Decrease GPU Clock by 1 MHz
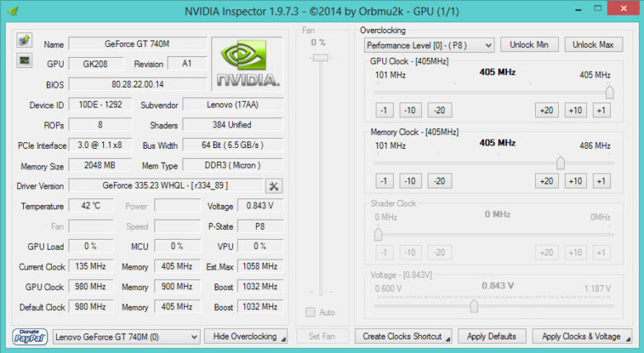 click(x=384, y=110)
